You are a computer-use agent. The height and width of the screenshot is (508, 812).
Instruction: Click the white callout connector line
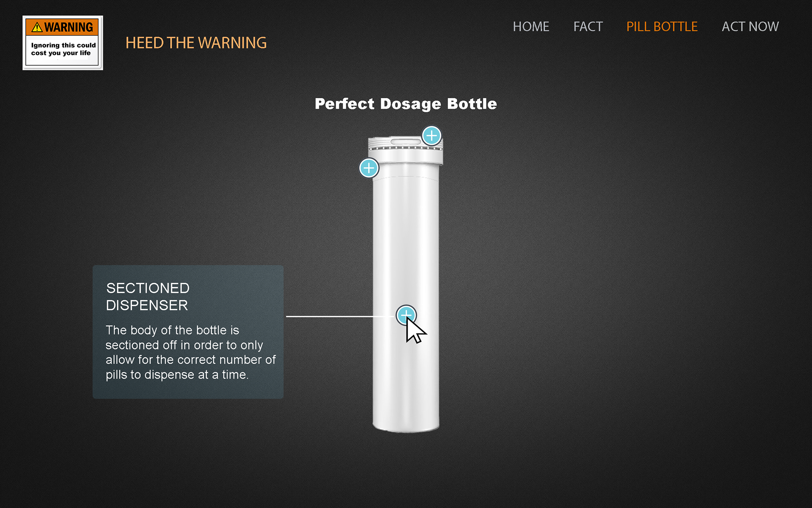click(x=341, y=316)
